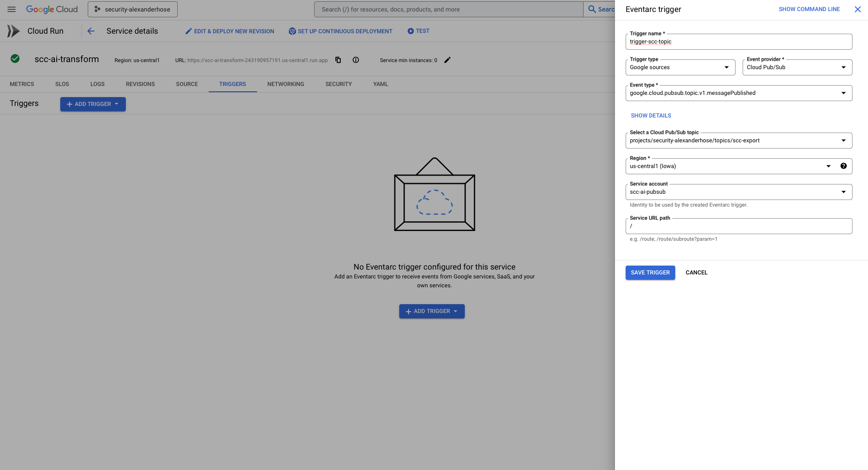868x470 pixels.
Task: Select the Triggers tab
Action: coord(233,84)
